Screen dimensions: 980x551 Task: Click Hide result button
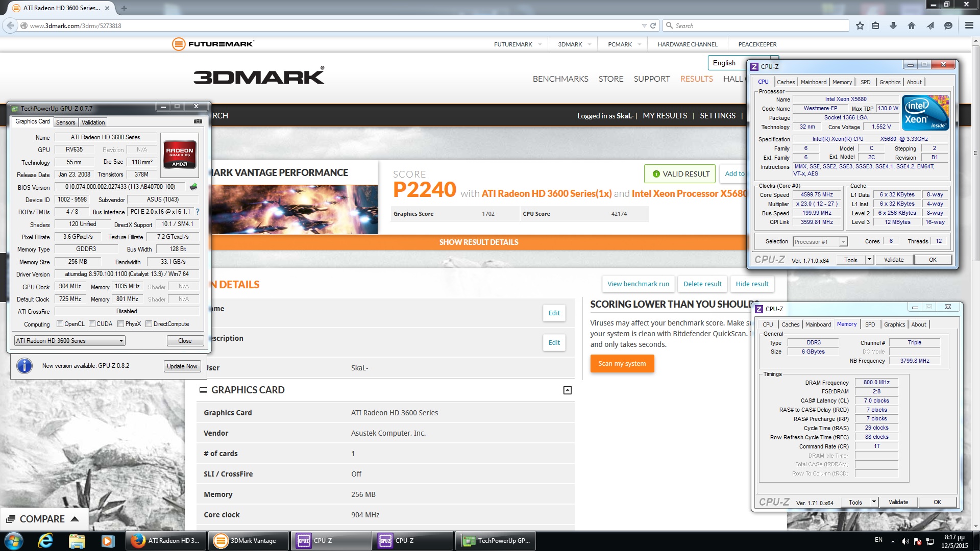752,284
